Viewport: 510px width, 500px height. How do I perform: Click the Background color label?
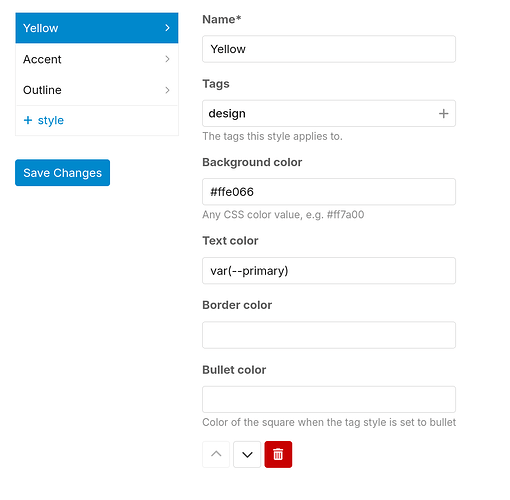[252, 162]
